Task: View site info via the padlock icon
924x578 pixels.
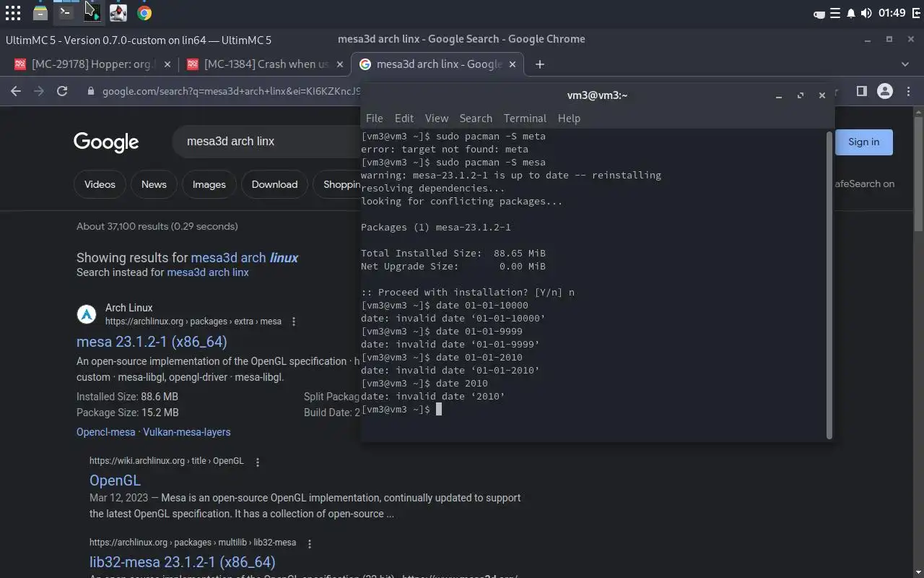Action: (x=91, y=92)
